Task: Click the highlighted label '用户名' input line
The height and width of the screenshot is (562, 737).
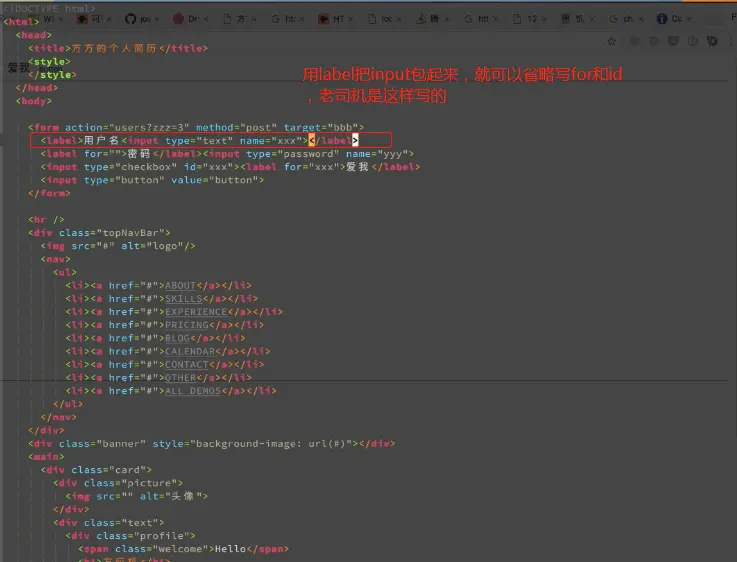Action: (199, 140)
